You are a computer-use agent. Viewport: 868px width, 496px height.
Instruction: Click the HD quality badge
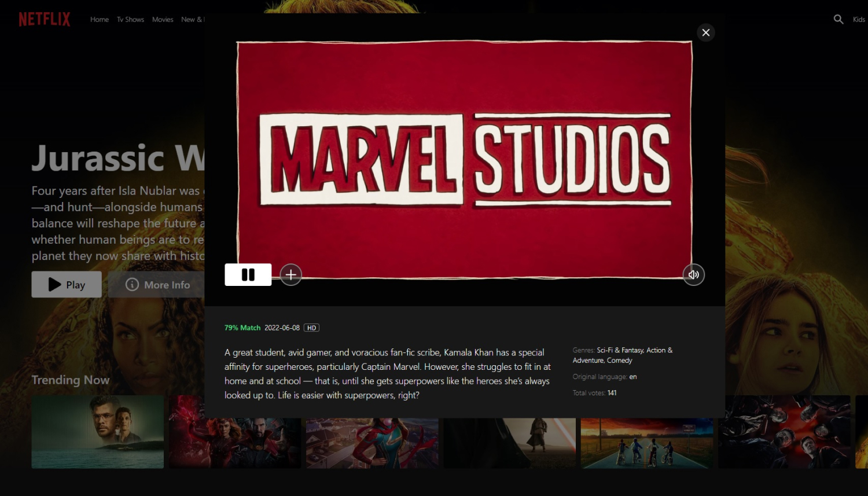click(x=311, y=328)
